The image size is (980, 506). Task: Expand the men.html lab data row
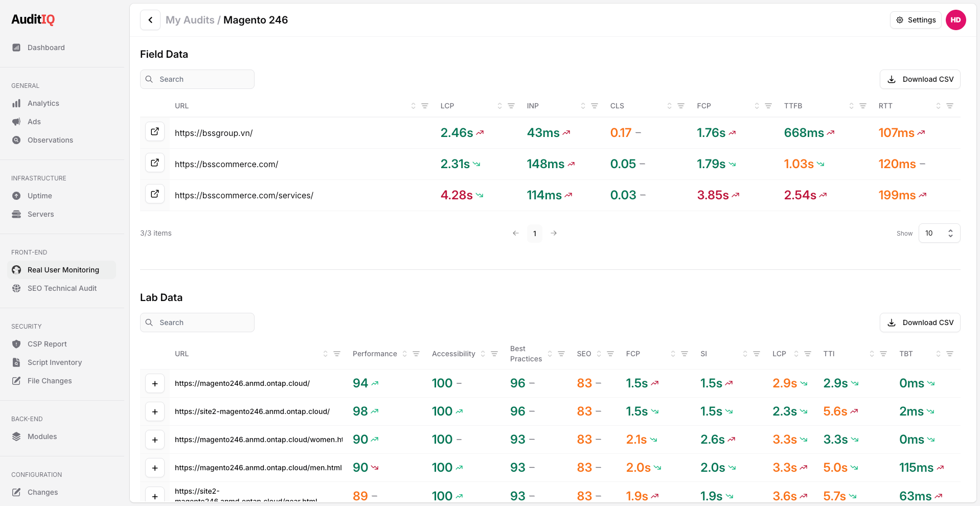point(155,468)
